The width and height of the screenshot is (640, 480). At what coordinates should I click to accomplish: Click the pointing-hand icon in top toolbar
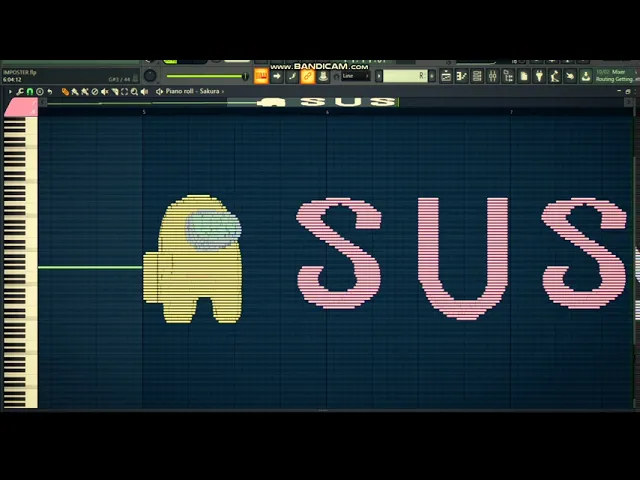click(570, 76)
